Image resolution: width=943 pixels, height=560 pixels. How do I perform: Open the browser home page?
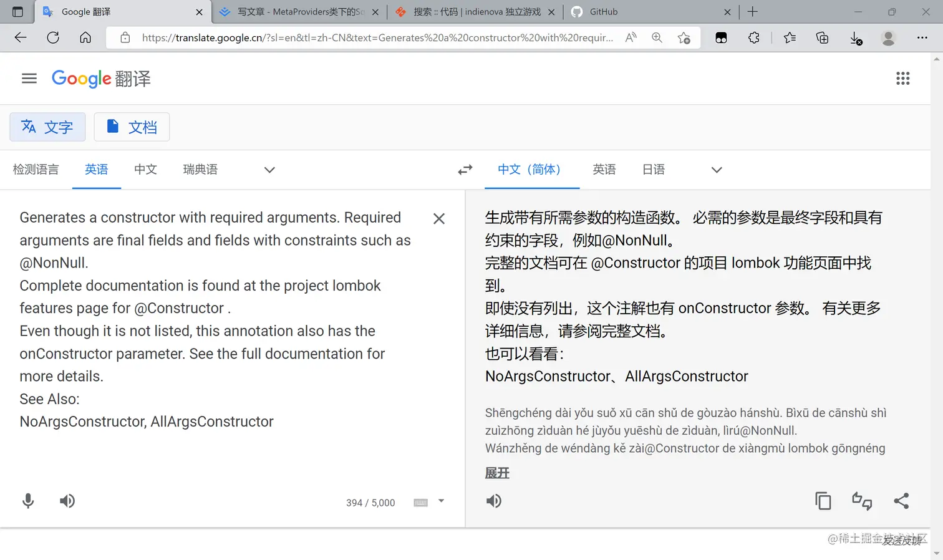(x=85, y=37)
